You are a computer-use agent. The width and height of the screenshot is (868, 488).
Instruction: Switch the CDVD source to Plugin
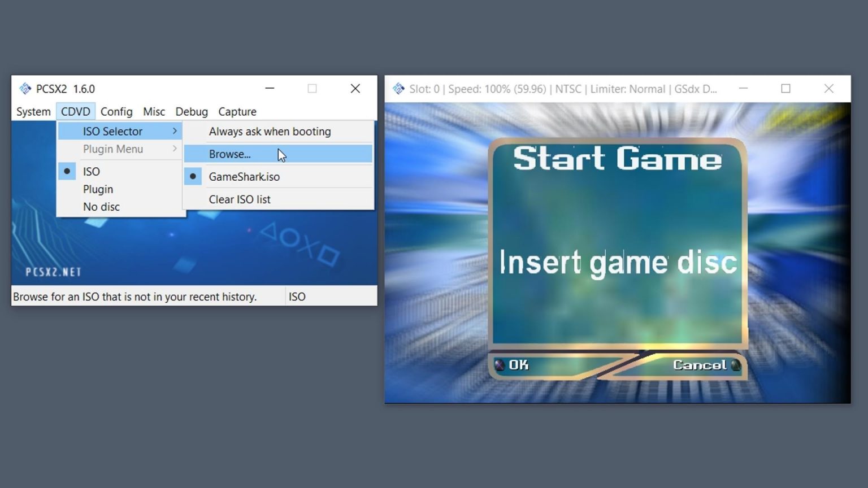tap(98, 189)
